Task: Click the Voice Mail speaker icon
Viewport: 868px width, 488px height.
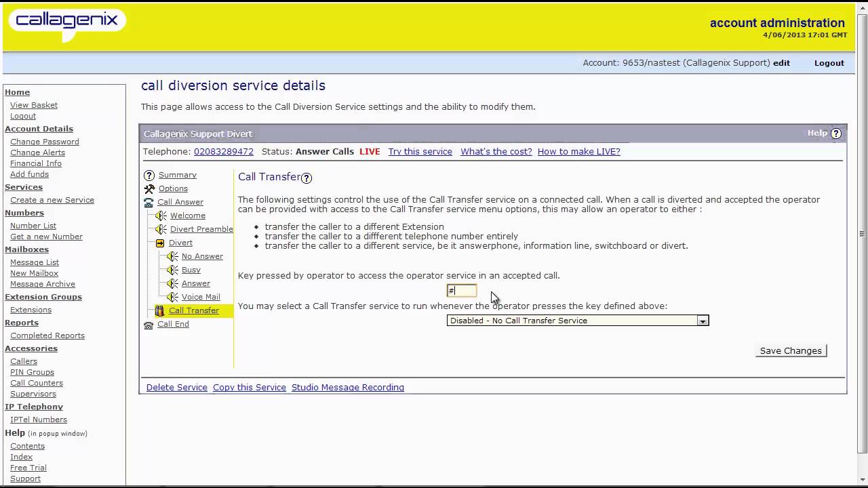Action: tap(172, 297)
